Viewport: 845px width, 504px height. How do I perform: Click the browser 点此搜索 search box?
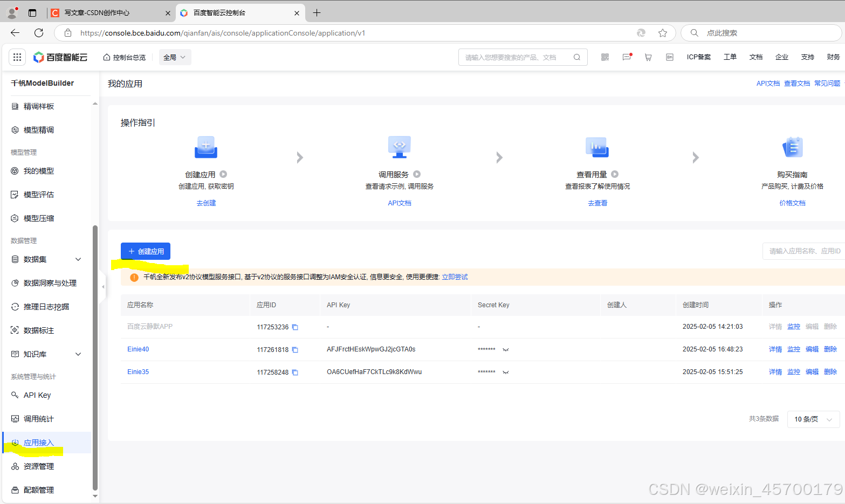[x=761, y=33]
